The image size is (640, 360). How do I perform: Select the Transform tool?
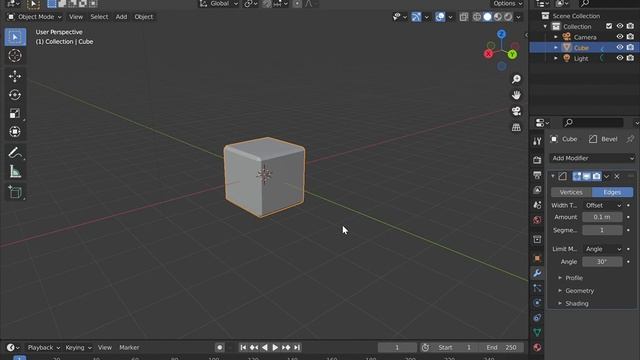[15, 131]
